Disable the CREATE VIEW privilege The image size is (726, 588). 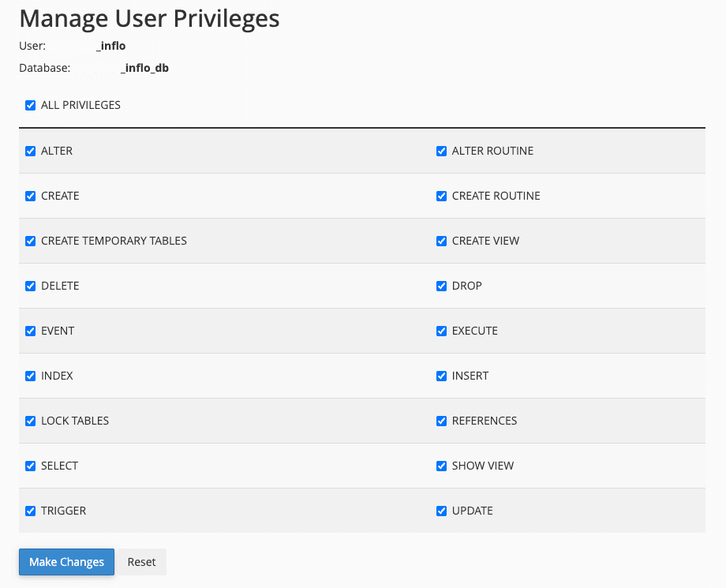point(442,241)
